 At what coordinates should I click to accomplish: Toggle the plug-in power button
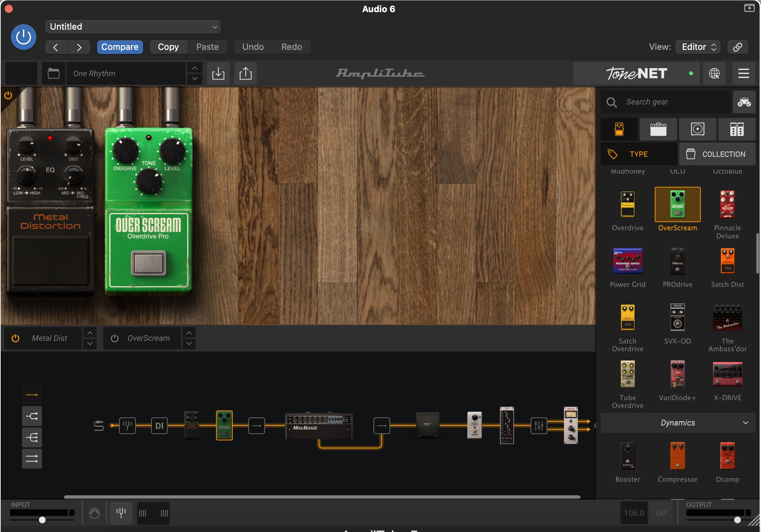(x=24, y=37)
